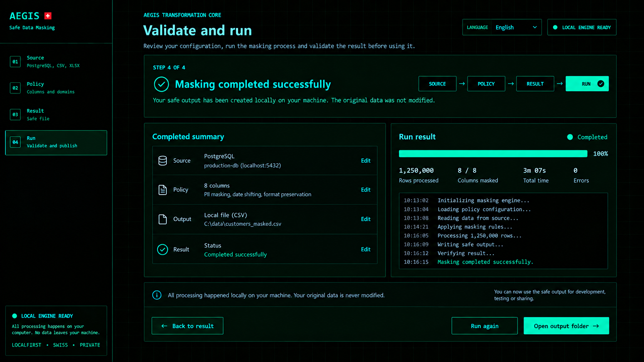
Task: Click the Run again button
Action: pyautogui.click(x=485, y=326)
